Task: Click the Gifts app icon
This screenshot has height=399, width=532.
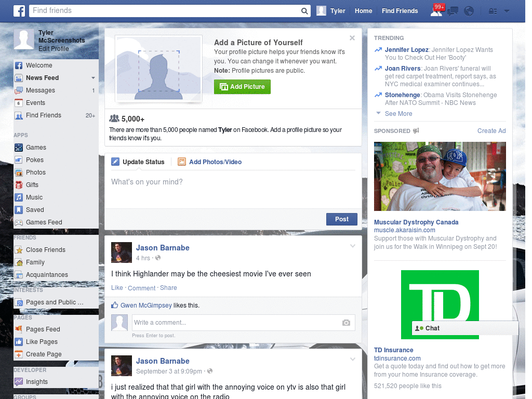Action: click(x=19, y=185)
